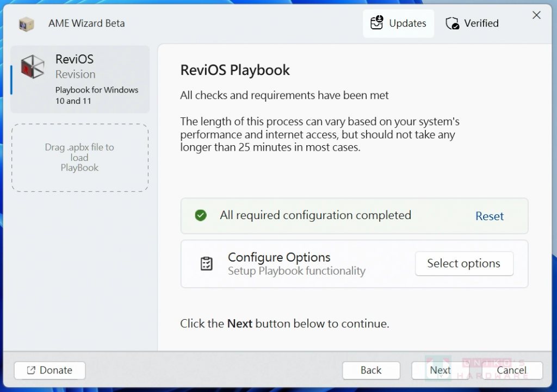Click the Configure Options clipboard icon
The image size is (557, 392).
coord(206,264)
